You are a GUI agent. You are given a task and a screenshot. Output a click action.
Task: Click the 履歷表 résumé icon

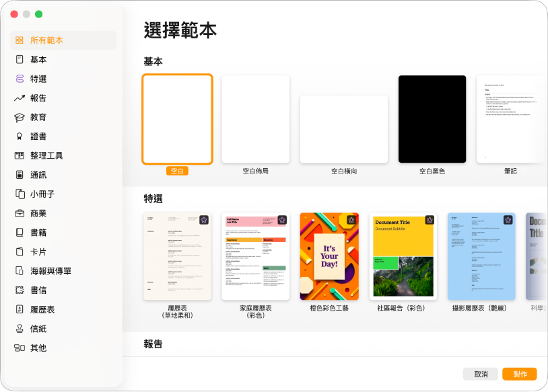(x=20, y=309)
